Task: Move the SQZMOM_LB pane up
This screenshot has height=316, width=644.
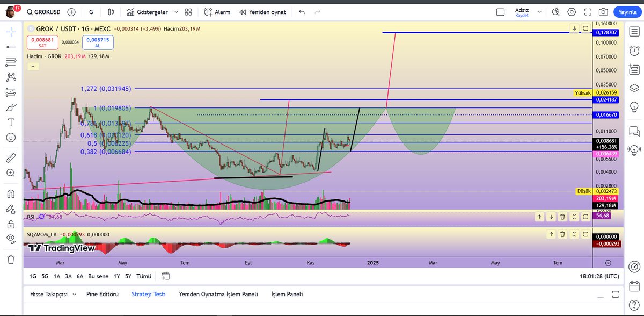Action: click(551, 234)
